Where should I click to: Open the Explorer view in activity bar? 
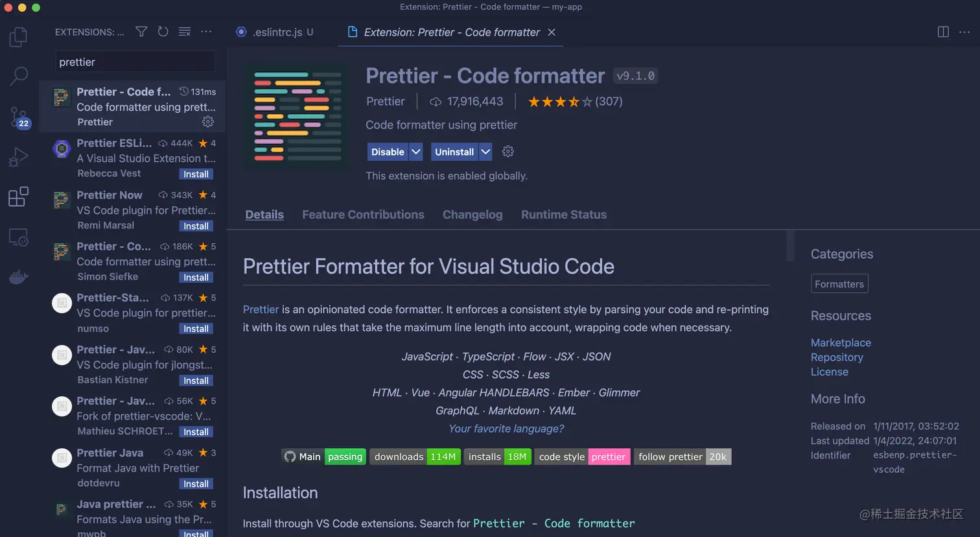coord(19,37)
